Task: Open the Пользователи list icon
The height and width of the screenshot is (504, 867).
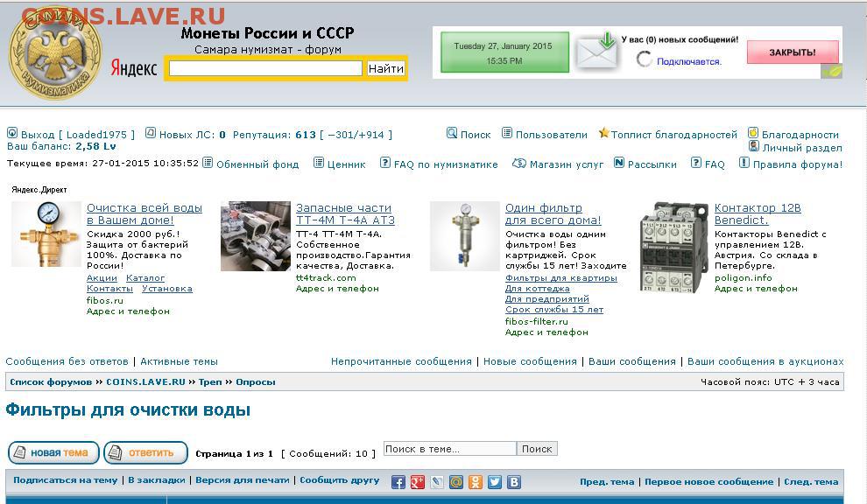Action: pos(506,133)
